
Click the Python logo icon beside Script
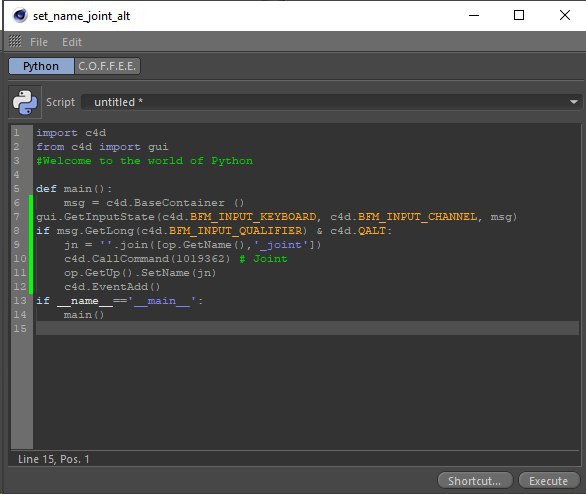25,102
